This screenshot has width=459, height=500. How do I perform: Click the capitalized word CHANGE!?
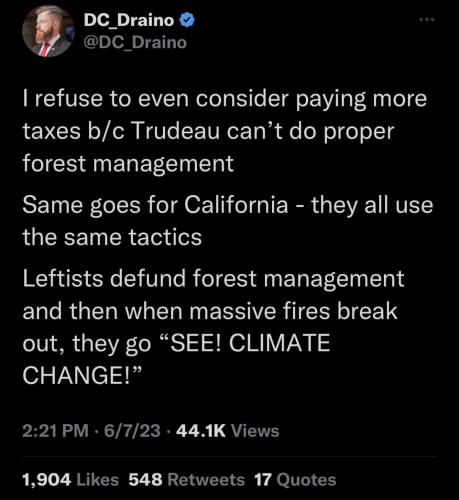pyautogui.click(x=80, y=375)
